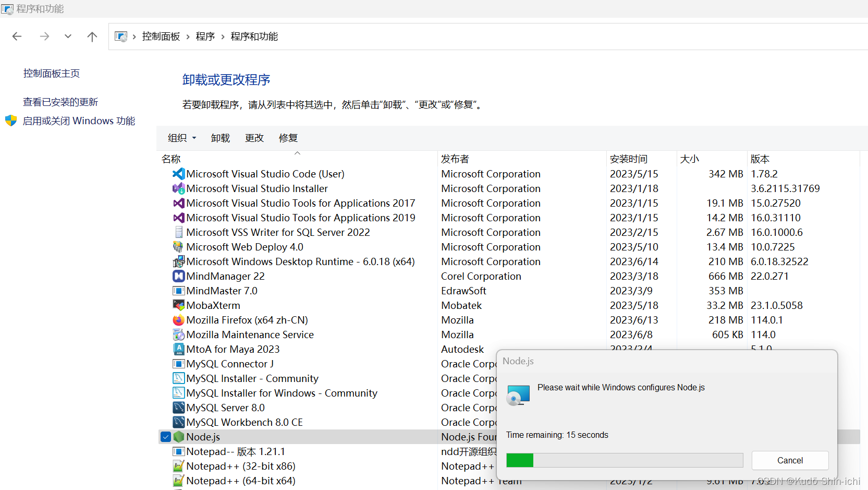Viewport: 868px width, 490px height.
Task: Click the VS Tools for Applications 2017 icon
Action: (x=179, y=203)
